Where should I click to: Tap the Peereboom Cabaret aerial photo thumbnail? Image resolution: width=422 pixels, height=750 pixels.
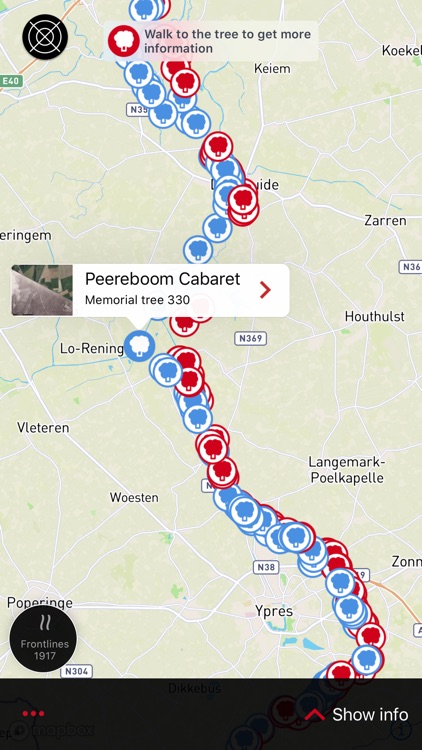pyautogui.click(x=42, y=290)
